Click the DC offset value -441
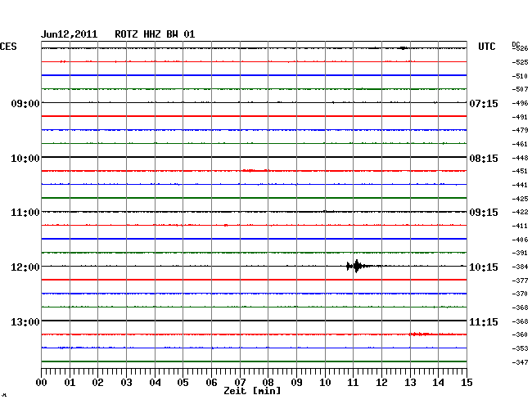 click(x=520, y=185)
